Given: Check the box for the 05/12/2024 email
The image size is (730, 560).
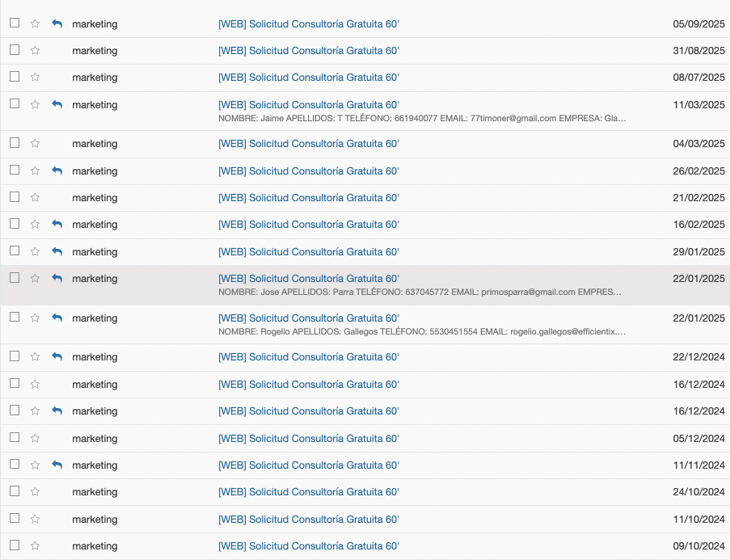Looking at the screenshot, I should click(x=15, y=437).
